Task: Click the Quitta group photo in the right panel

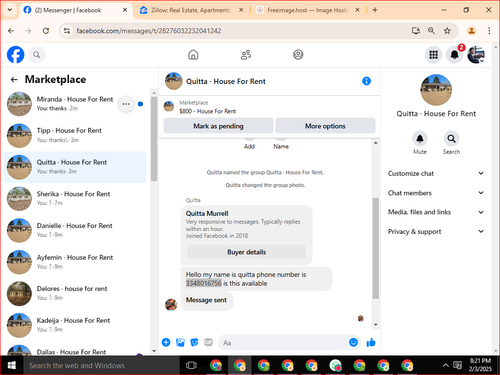Action: pos(436,90)
